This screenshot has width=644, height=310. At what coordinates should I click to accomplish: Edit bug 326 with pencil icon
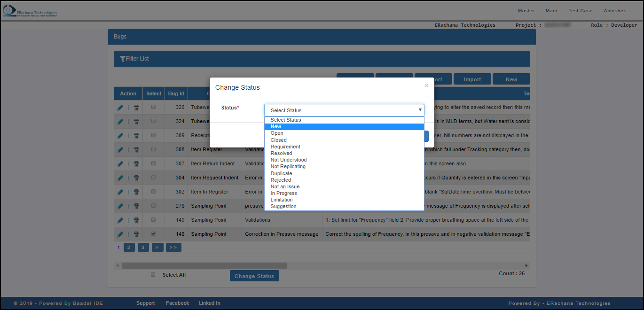pos(120,108)
